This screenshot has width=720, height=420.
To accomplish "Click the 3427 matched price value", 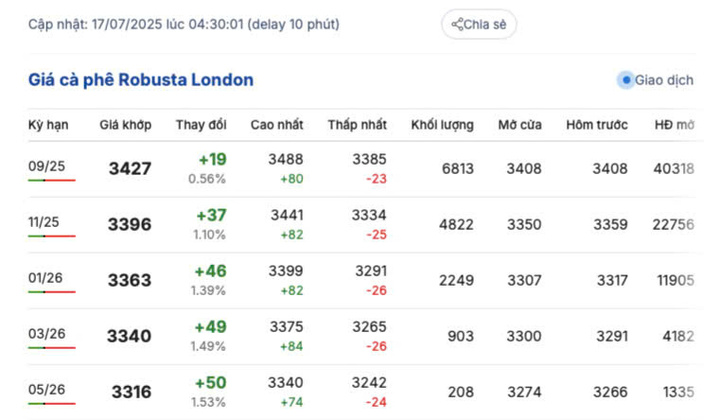I will tap(130, 169).
